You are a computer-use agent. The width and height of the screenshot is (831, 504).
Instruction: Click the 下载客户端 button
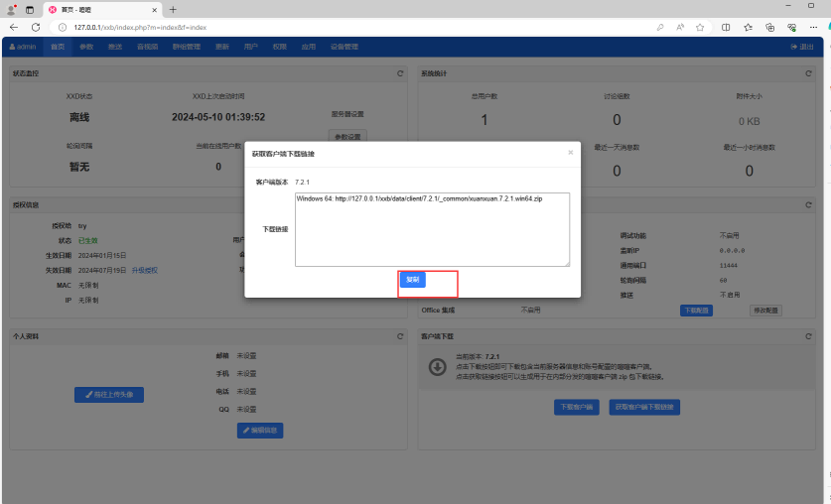click(x=577, y=407)
